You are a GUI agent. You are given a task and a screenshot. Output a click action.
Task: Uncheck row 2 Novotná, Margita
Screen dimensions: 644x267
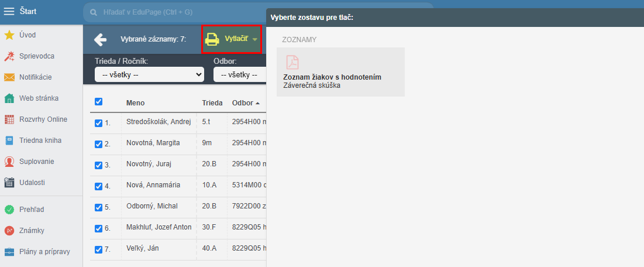pyautogui.click(x=99, y=144)
